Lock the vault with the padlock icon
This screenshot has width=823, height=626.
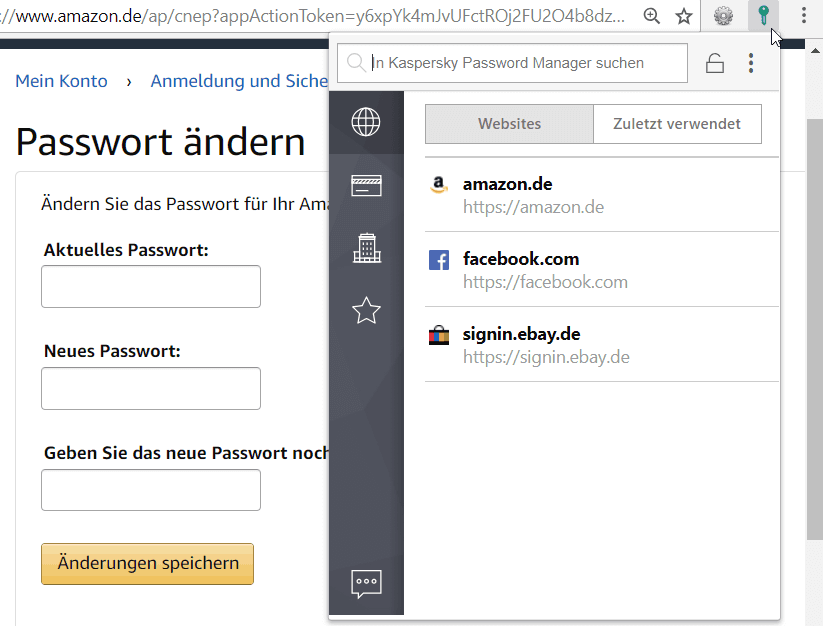pyautogui.click(x=714, y=63)
